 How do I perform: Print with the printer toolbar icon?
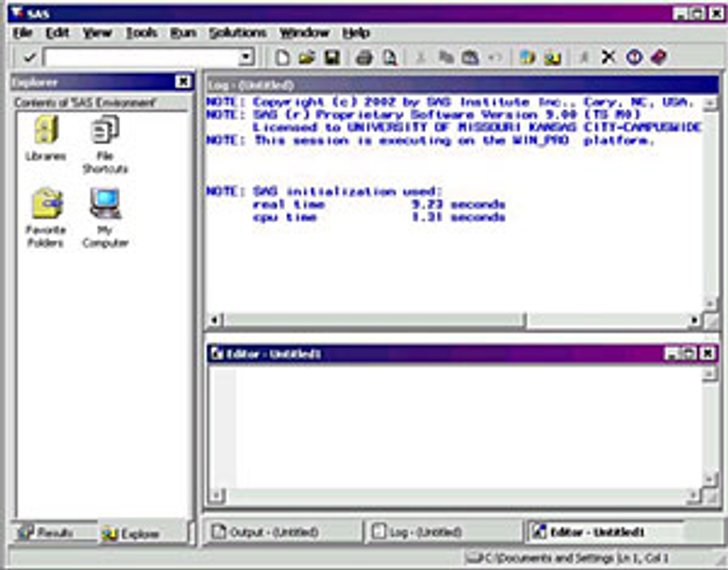(x=364, y=58)
